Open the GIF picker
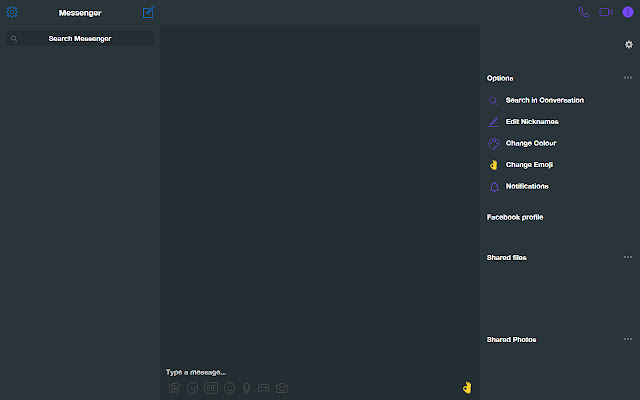 pyautogui.click(x=211, y=388)
